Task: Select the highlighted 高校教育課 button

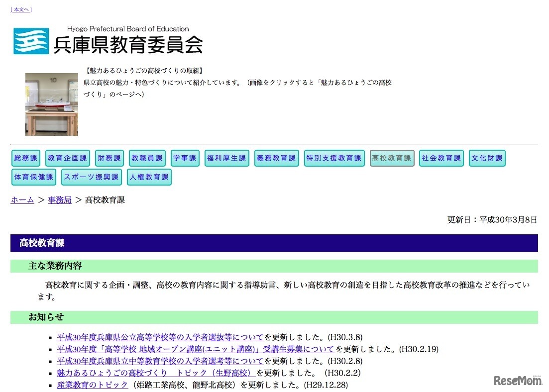Action: [x=391, y=158]
